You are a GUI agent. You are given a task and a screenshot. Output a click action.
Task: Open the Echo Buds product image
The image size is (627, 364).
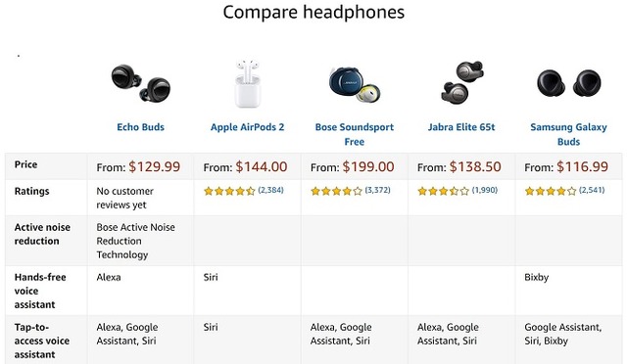[141, 83]
